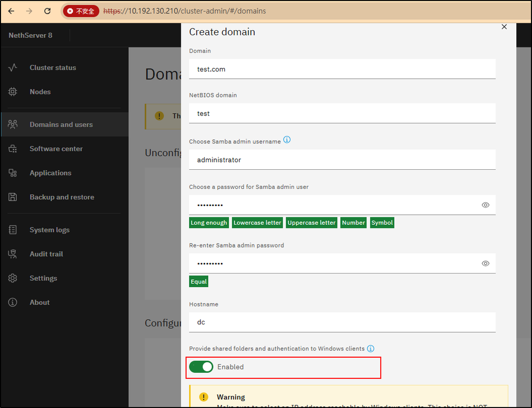The image size is (532, 408).
Task: Click the Cluster status pulse icon
Action: coord(12,67)
